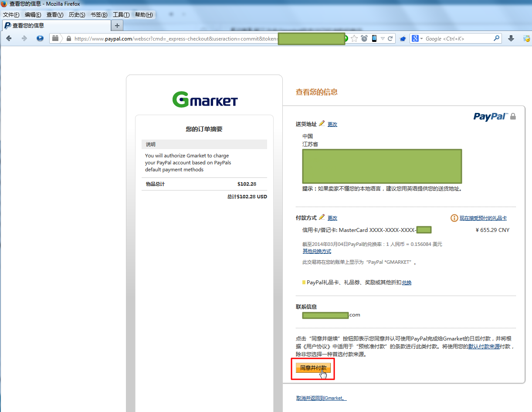Select the 查看您的信息 browser tab
The width and height of the screenshot is (532, 412).
(x=56, y=26)
